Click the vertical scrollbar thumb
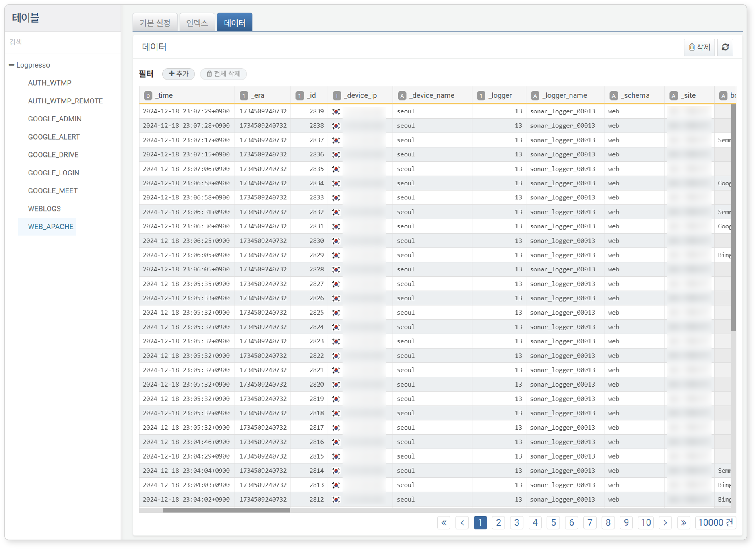756x549 pixels. click(x=733, y=218)
